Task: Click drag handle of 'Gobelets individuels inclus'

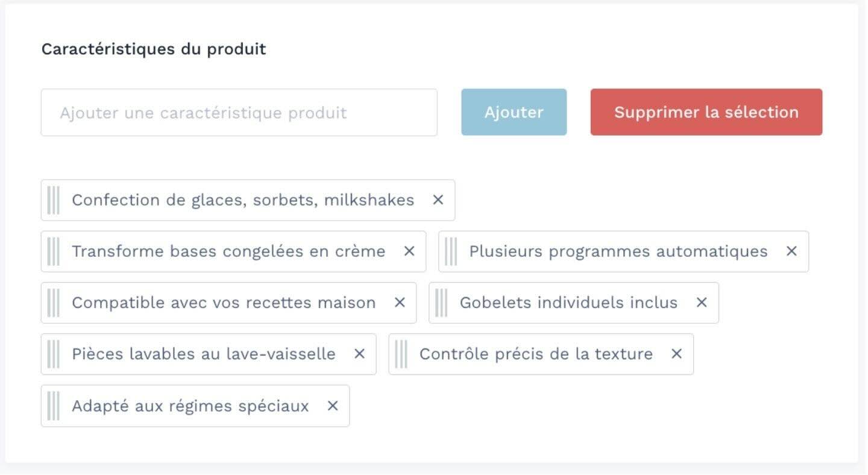Action: pos(441,303)
